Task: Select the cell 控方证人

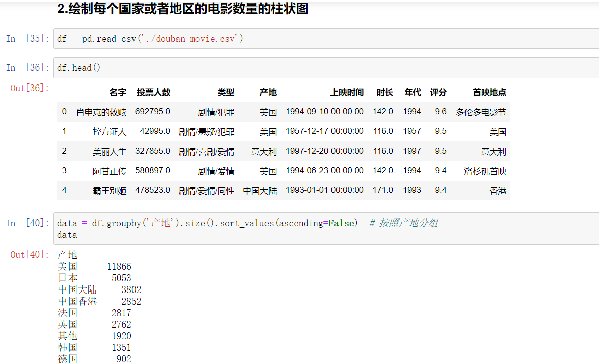Action: coord(109,132)
